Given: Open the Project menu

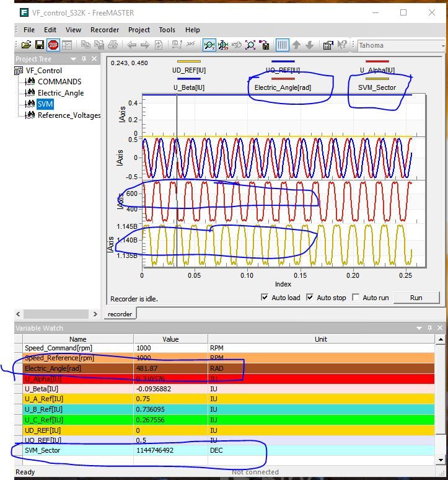Looking at the screenshot, I should click(139, 30).
